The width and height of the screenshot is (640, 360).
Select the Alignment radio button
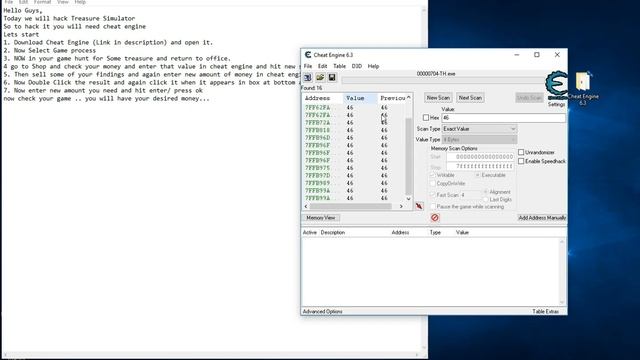(486, 192)
